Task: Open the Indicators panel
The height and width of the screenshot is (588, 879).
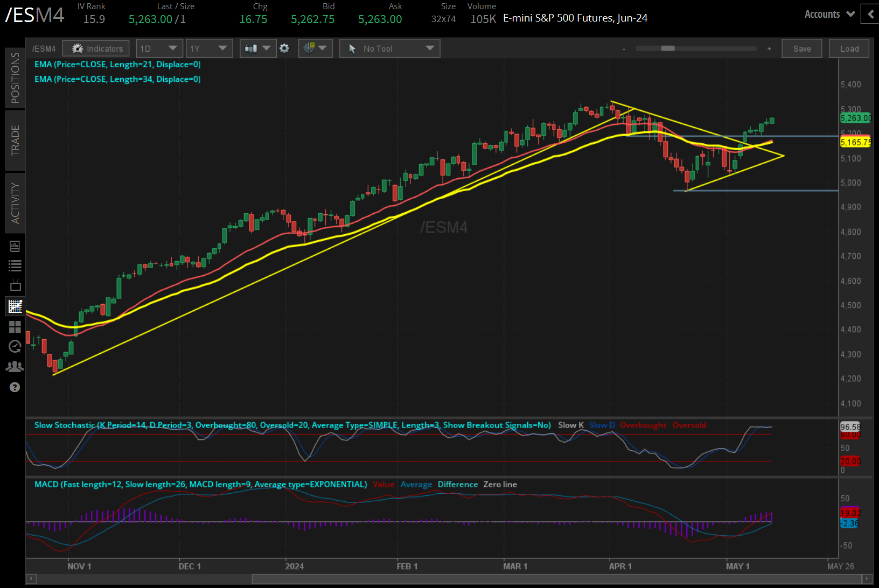Action: point(96,48)
